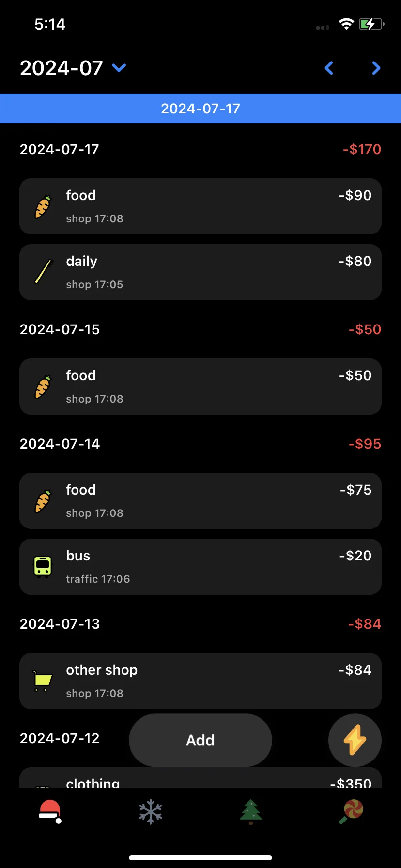The height and width of the screenshot is (868, 401).
Task: Tap the lightning bolt quick-add icon
Action: pyautogui.click(x=355, y=740)
